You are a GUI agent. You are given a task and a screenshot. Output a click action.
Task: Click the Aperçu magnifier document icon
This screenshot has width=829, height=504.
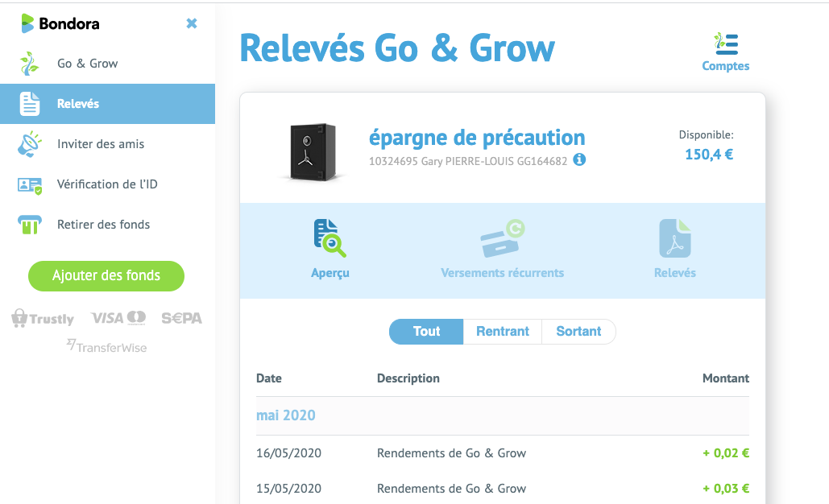pos(330,238)
